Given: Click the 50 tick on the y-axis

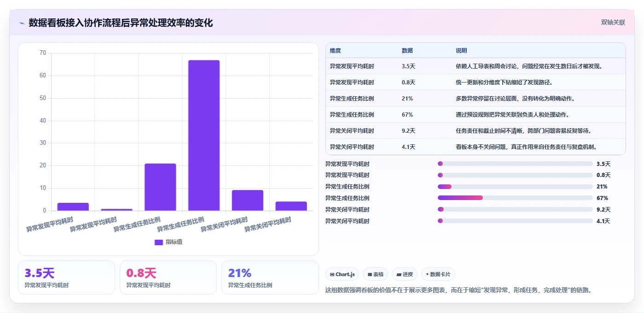Looking at the screenshot, I should [x=43, y=98].
